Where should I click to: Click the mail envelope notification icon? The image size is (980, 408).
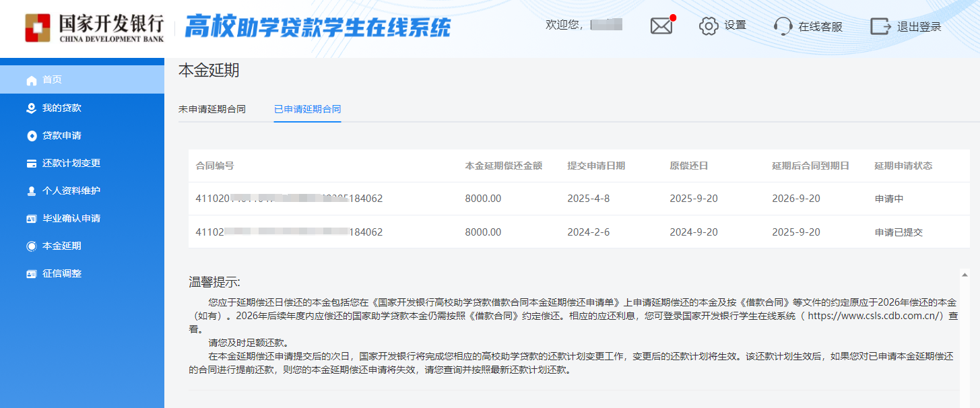click(x=661, y=26)
